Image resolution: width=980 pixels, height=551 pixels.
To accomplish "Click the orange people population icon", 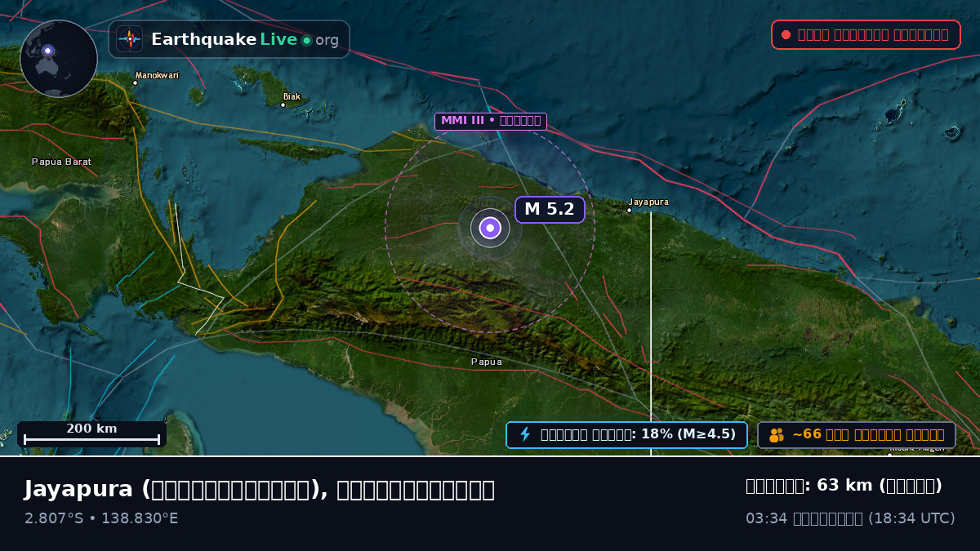I will pyautogui.click(x=776, y=435).
